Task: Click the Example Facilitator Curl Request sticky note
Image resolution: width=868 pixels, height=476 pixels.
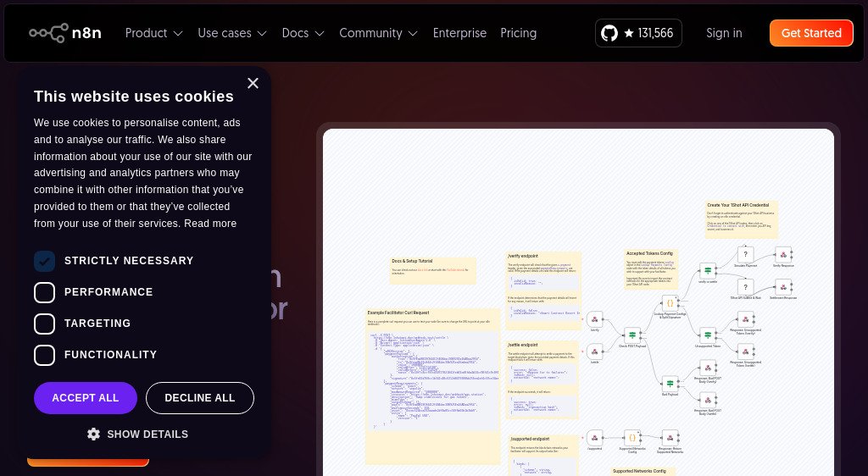Action: (432, 385)
